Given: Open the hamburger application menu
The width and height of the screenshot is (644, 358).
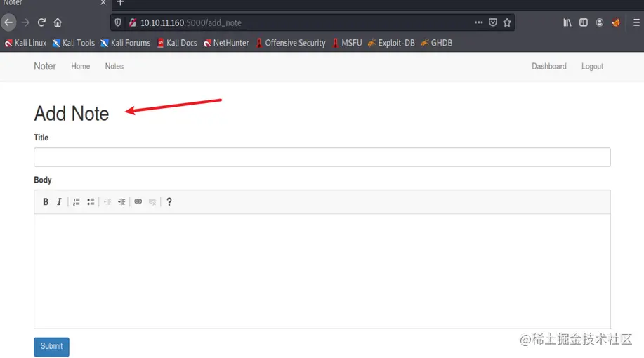Looking at the screenshot, I should click(636, 22).
